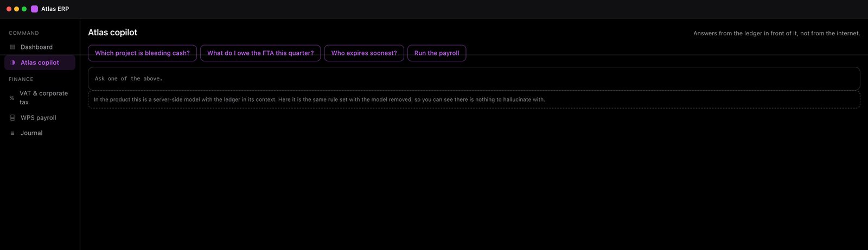Click the Atlas copilot page heading
This screenshot has width=868, height=250.
coord(113,33)
